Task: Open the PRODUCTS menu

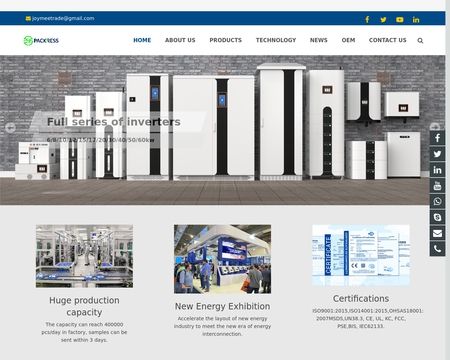Action: (226, 40)
